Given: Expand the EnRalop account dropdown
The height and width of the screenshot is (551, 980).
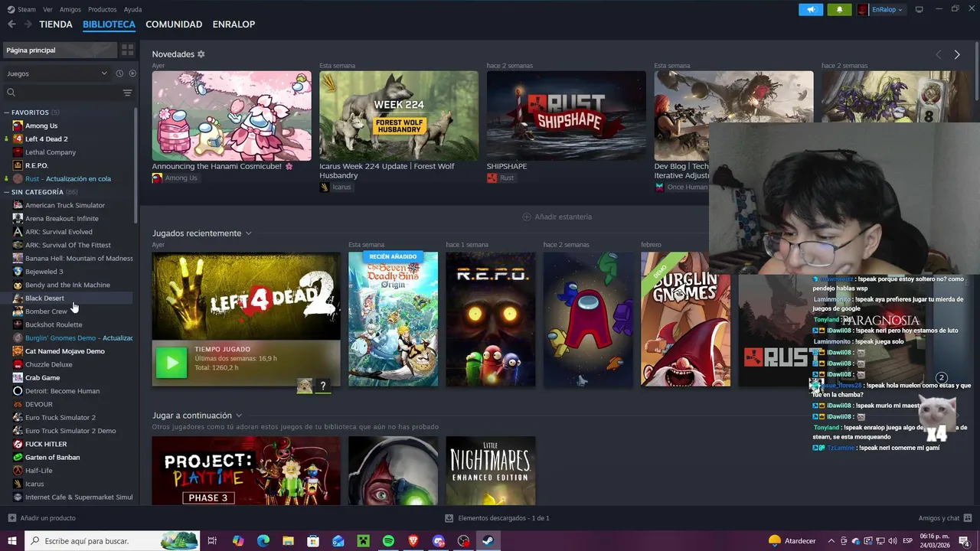Looking at the screenshot, I should [880, 9].
